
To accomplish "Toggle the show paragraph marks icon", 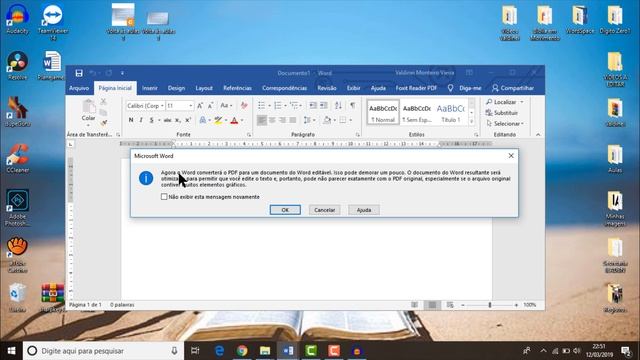I will tap(352, 106).
